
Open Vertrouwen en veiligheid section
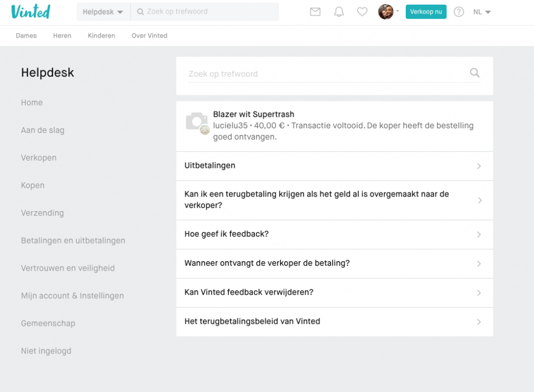tap(68, 268)
